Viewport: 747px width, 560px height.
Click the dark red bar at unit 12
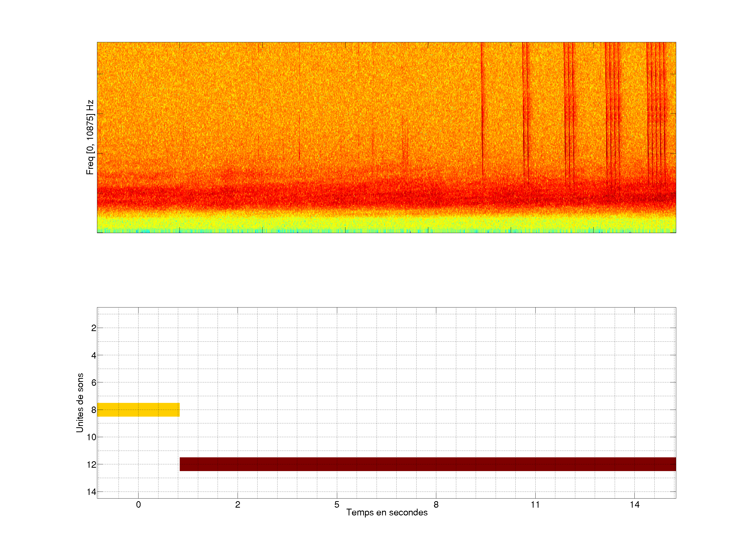click(x=427, y=464)
